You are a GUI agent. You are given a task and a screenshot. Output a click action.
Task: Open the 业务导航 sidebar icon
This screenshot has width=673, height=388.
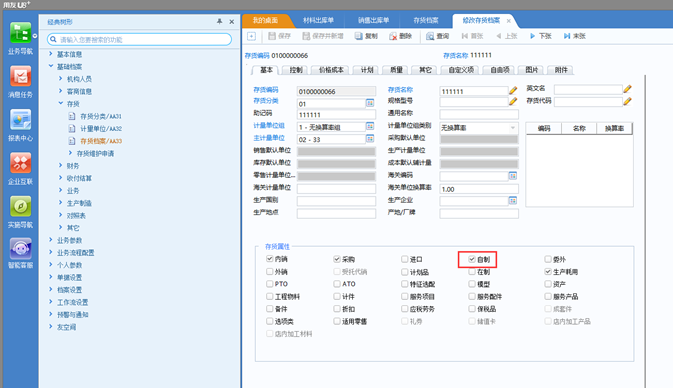[20, 33]
